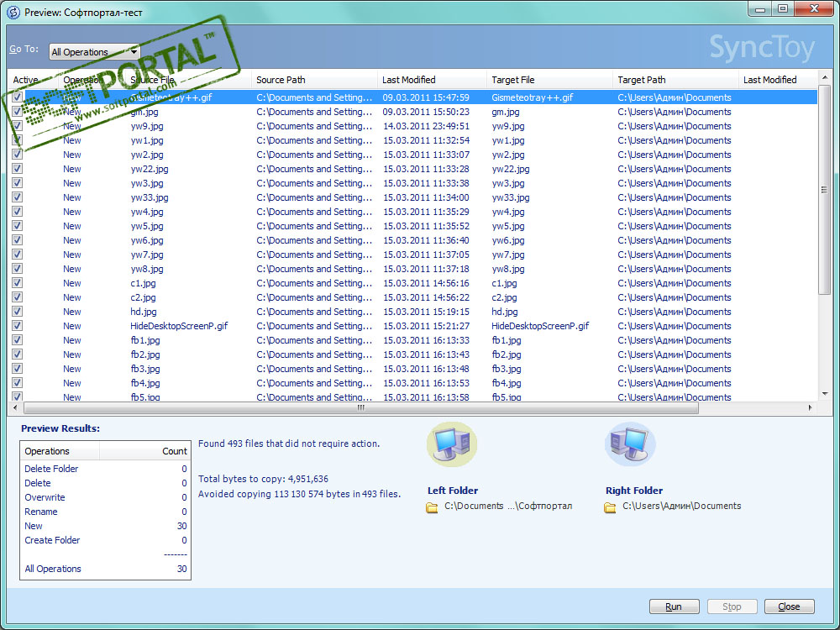Click the scroll left arrow of file list
The height and width of the screenshot is (630, 840).
[x=15, y=407]
